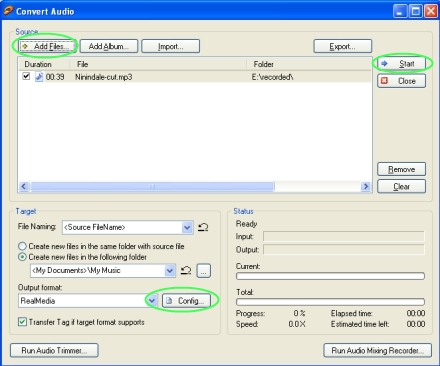
Task: Click the reset arrow beside the folder path
Action: pos(186,270)
